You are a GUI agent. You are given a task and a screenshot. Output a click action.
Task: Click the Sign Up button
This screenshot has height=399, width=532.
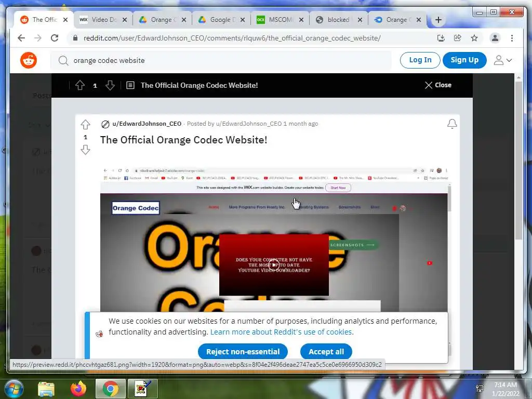(x=464, y=60)
